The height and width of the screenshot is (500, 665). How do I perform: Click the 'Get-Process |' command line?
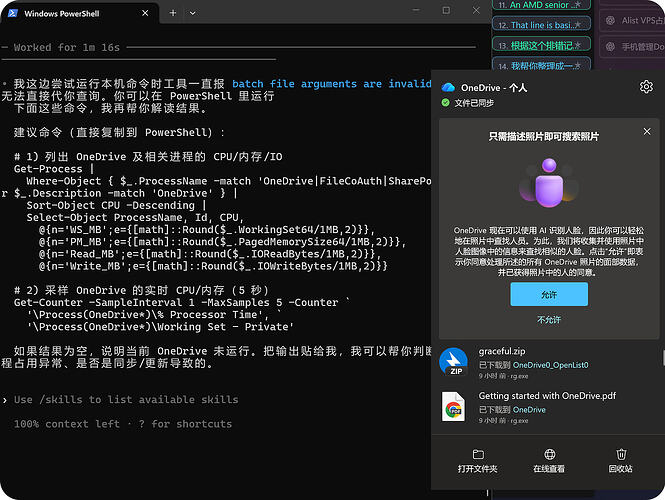(x=54, y=169)
